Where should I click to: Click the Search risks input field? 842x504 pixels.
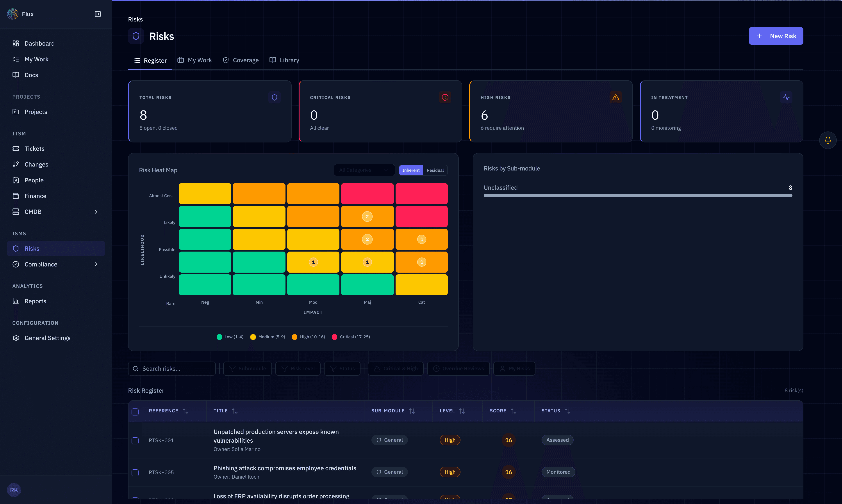(x=172, y=369)
